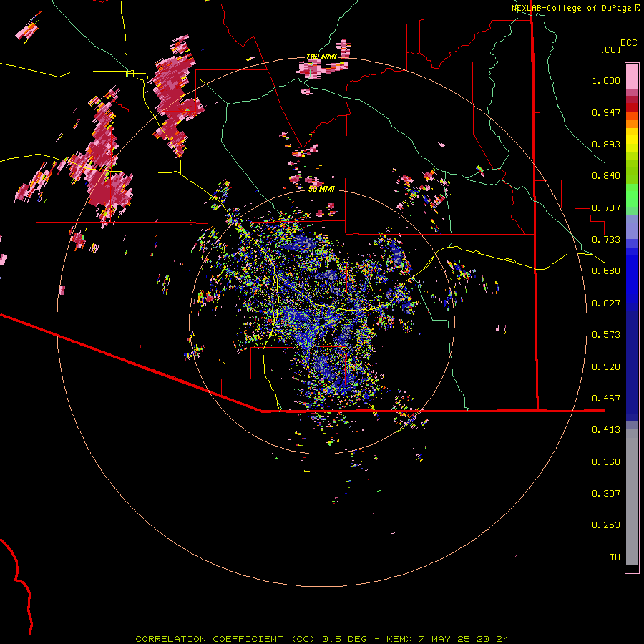This screenshot has width=644, height=644.
Task: Click the [CC] units label
Action: tap(610, 49)
